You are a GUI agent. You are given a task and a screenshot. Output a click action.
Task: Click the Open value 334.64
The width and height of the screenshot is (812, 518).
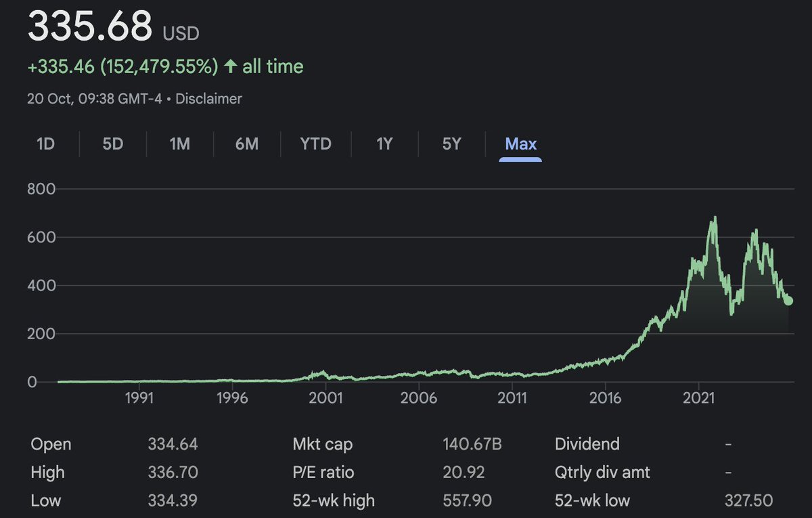pos(173,444)
